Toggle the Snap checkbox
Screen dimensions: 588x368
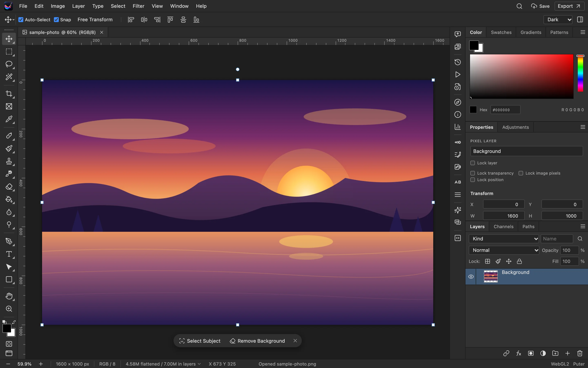pyautogui.click(x=56, y=20)
